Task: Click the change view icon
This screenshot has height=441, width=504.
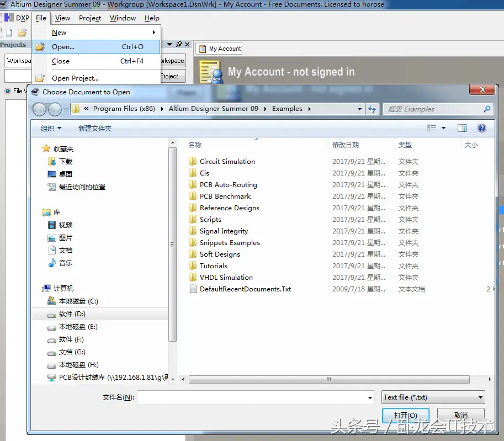Action: 431,128
